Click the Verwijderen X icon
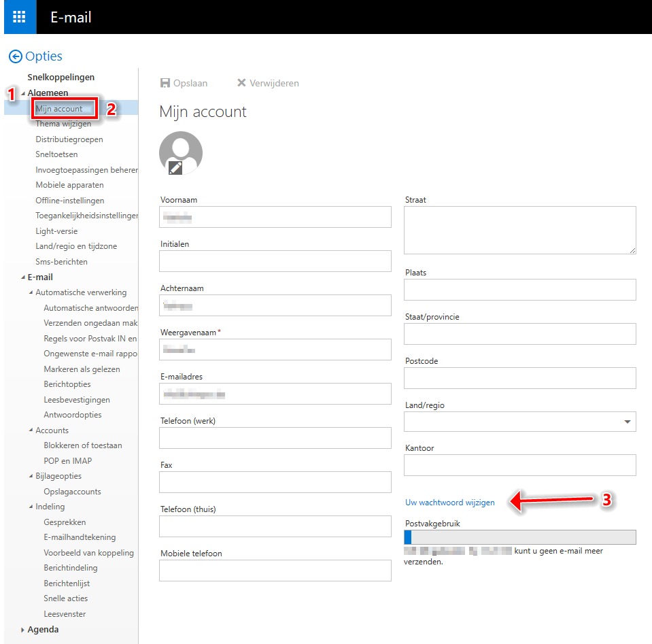The image size is (652, 644). 241,83
